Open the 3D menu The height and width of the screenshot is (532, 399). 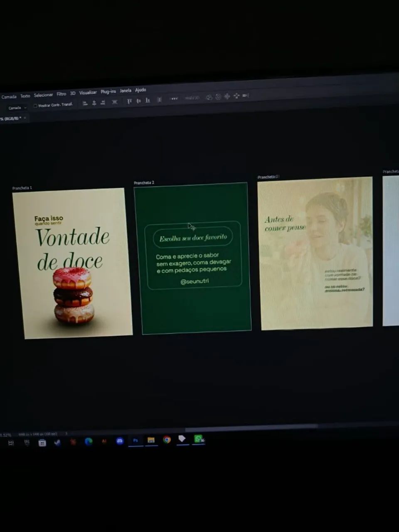pyautogui.click(x=73, y=94)
